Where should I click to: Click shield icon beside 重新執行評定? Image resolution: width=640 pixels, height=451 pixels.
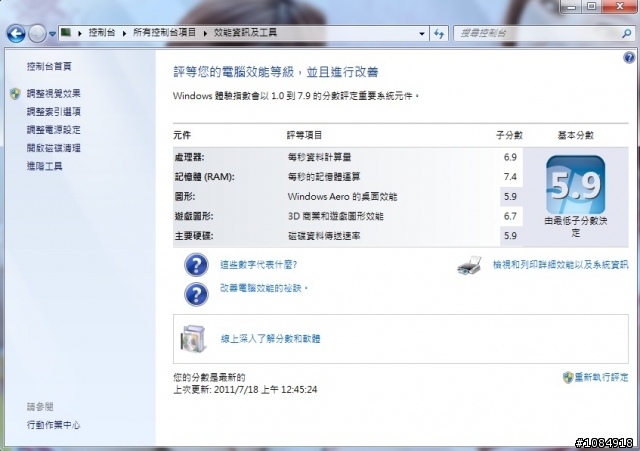point(568,378)
